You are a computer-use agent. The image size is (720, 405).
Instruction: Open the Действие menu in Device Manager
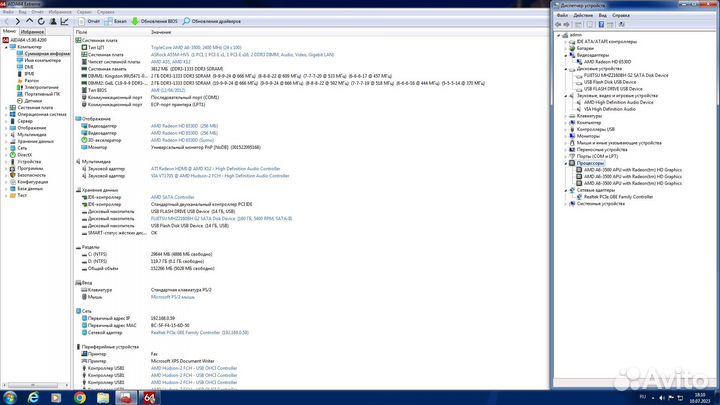(x=583, y=15)
